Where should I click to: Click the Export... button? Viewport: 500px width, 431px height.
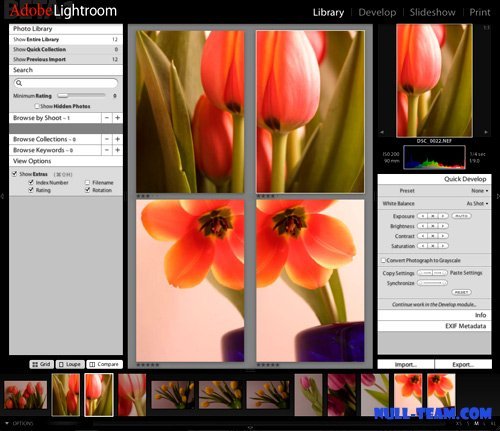click(x=463, y=364)
